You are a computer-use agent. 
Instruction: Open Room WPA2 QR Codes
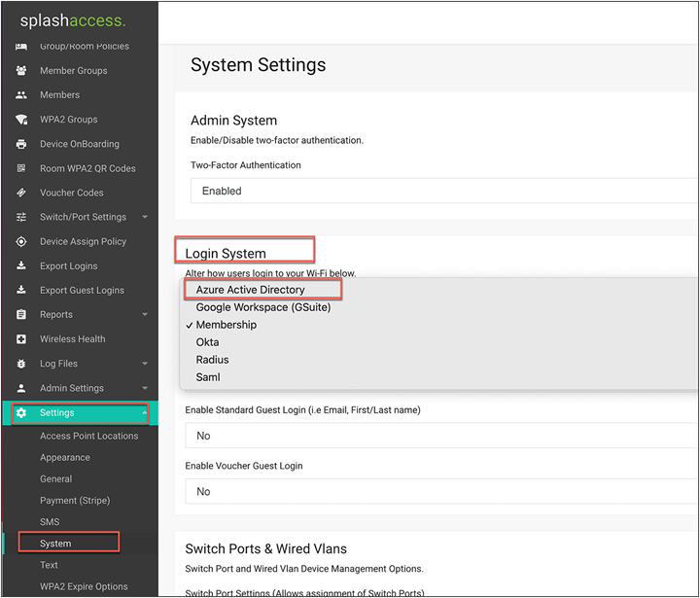coord(87,168)
